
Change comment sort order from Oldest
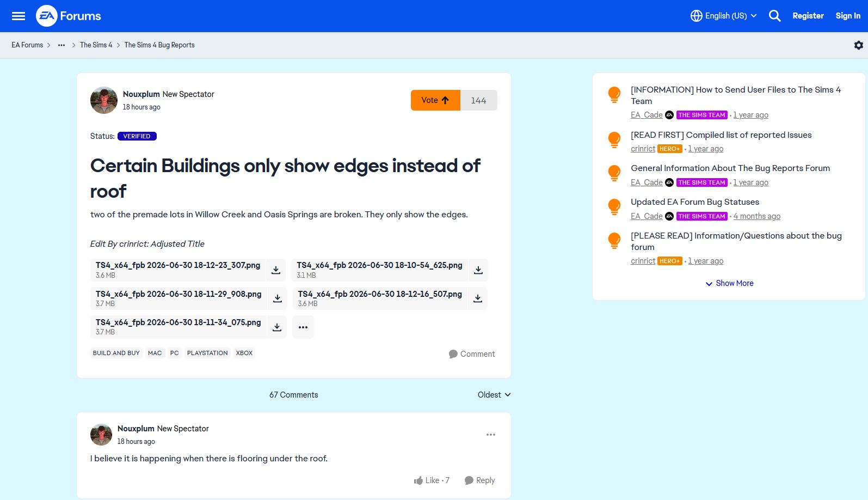(494, 395)
